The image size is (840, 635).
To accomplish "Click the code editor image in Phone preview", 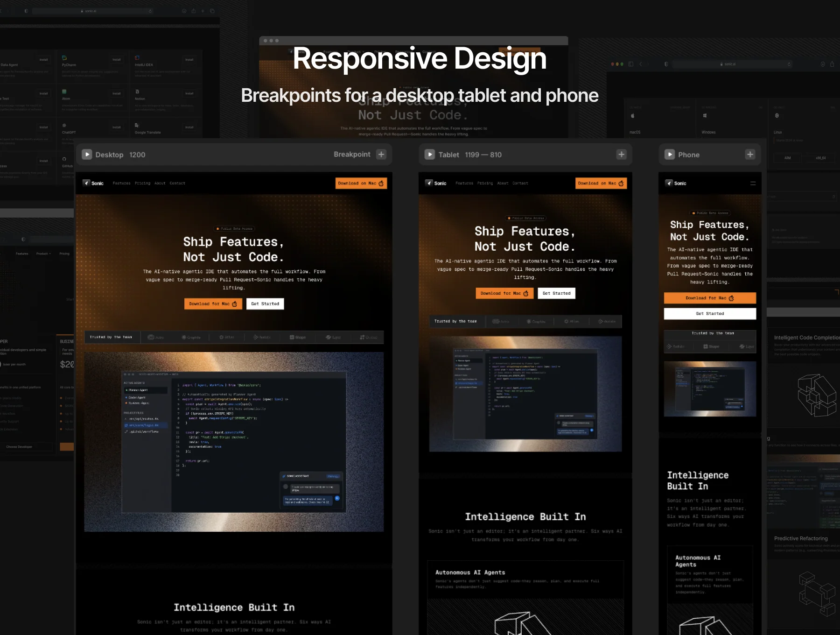I will point(710,389).
